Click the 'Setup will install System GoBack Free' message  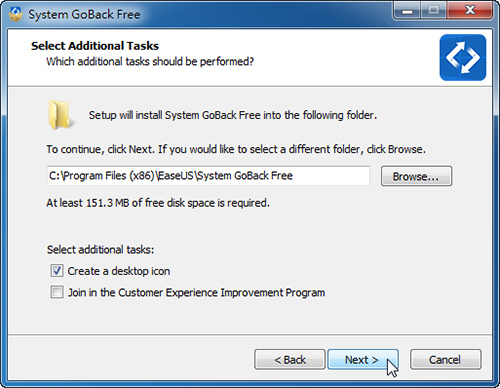pos(233,115)
